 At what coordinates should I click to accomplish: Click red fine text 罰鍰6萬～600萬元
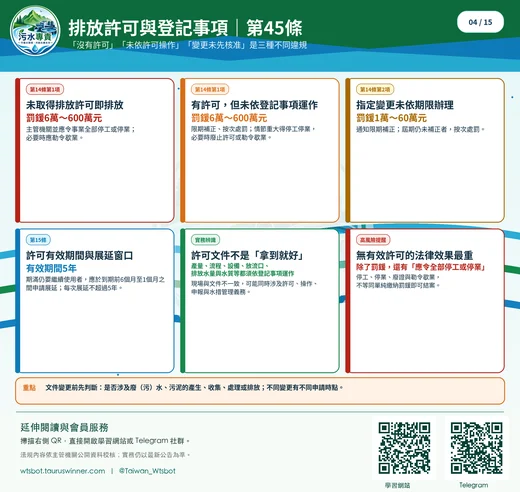coord(64,118)
